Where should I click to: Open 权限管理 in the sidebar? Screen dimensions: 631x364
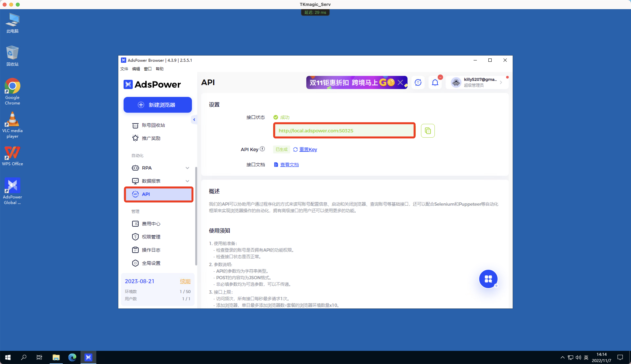151,237
